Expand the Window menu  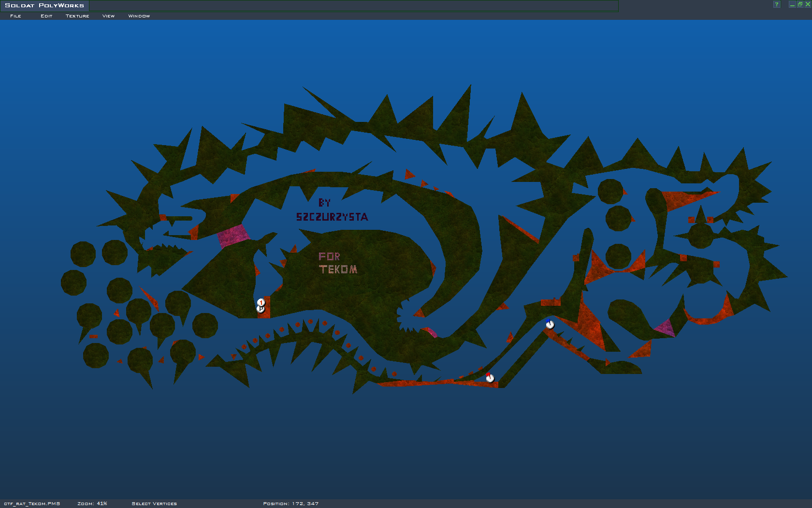point(139,16)
